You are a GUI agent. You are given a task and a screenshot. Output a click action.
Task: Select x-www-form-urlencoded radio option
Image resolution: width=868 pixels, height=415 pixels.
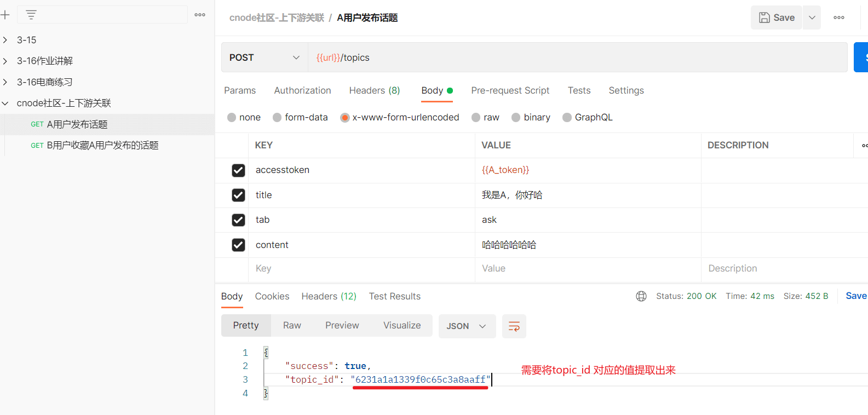click(345, 117)
